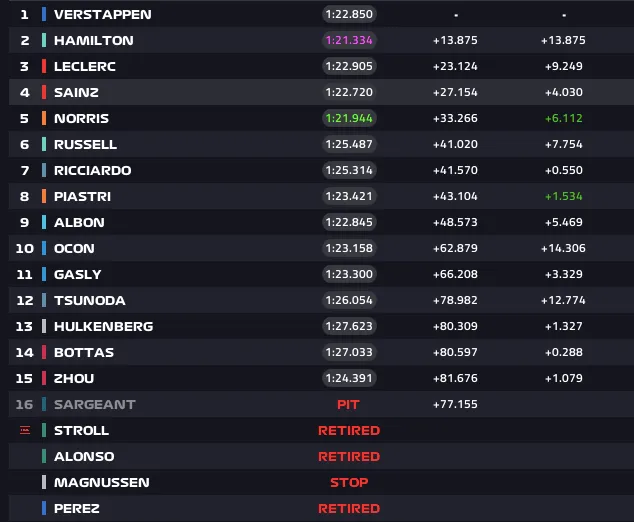Select the ALONSO driver name
The height and width of the screenshot is (522, 634).
tap(84, 456)
